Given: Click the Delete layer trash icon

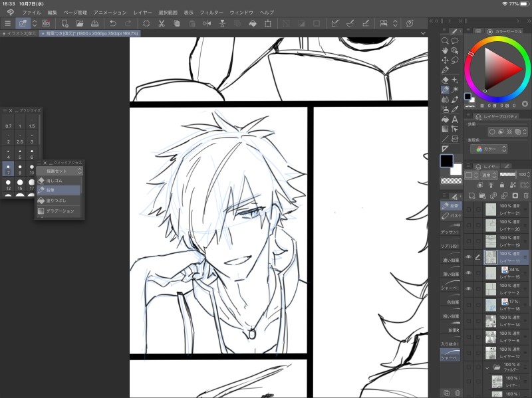Looking at the screenshot, I should pyautogui.click(x=526, y=195).
